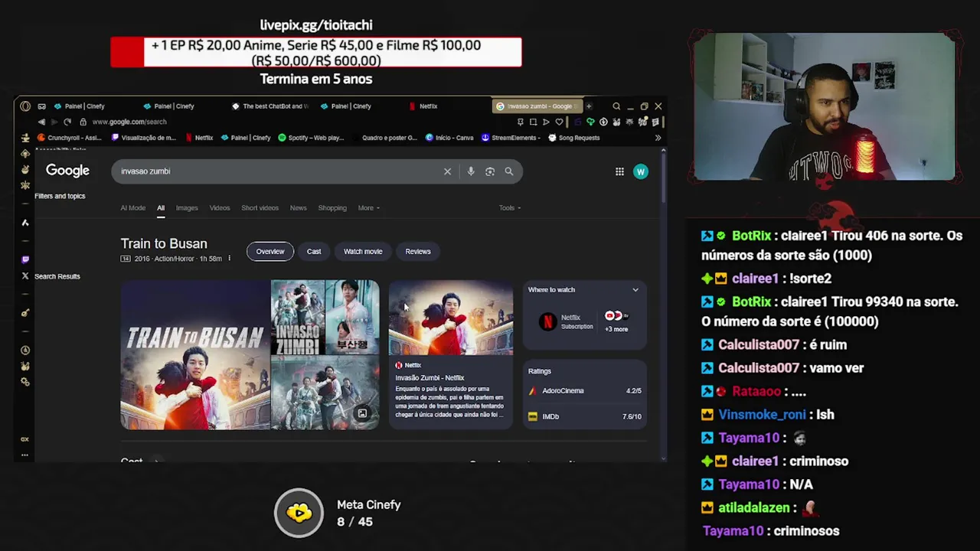Image resolution: width=980 pixels, height=551 pixels.
Task: Click the Train to Busan poster image
Action: click(x=195, y=355)
